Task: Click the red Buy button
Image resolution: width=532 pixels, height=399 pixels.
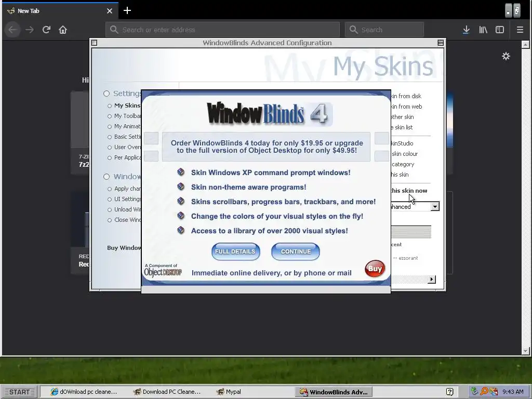Action: pyautogui.click(x=375, y=269)
